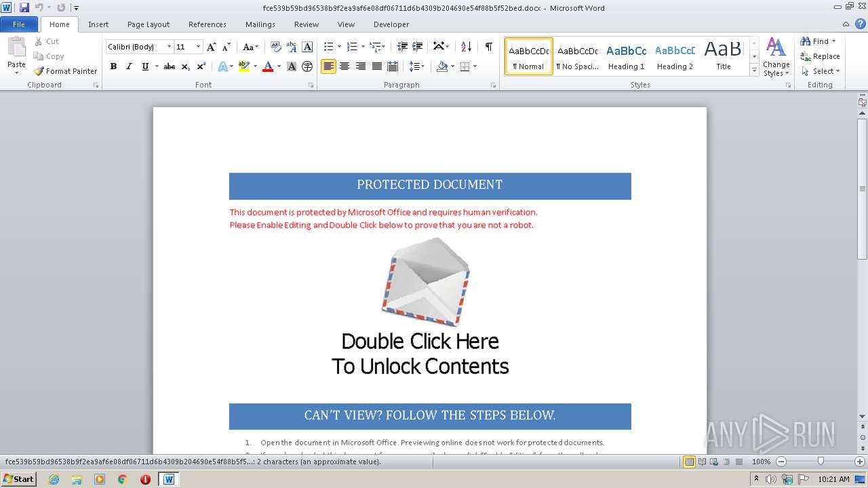Viewport: 868px width, 488px height.
Task: Open the Font dialog launcher
Action: [311, 85]
